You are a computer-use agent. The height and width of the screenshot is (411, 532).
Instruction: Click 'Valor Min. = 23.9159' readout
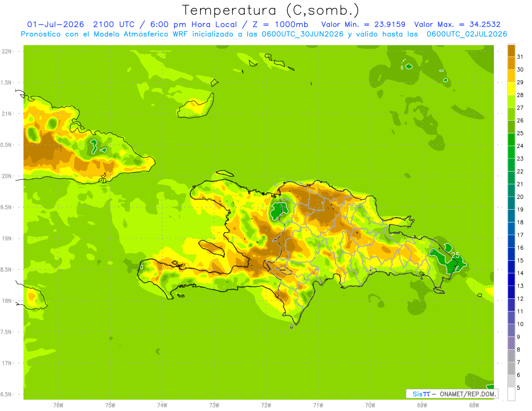pos(363,24)
